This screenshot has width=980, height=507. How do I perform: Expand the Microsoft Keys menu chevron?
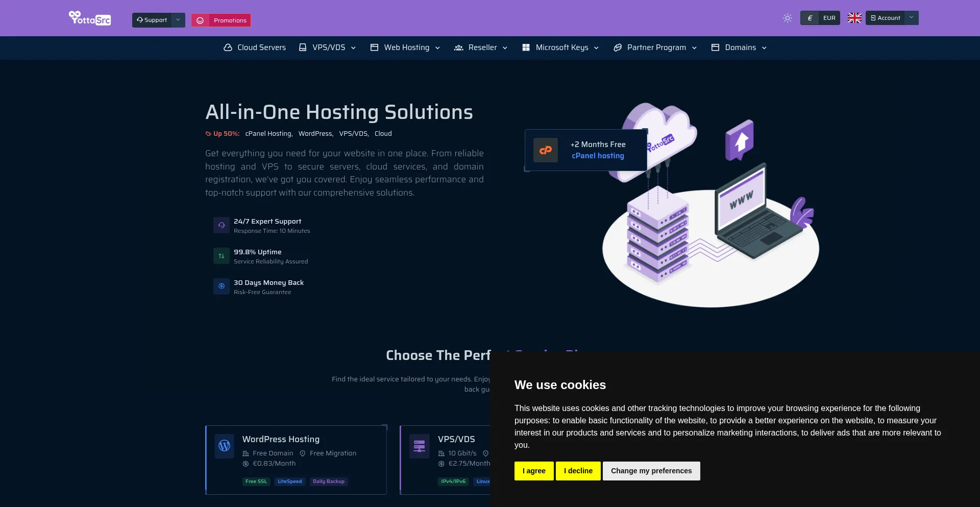(596, 48)
